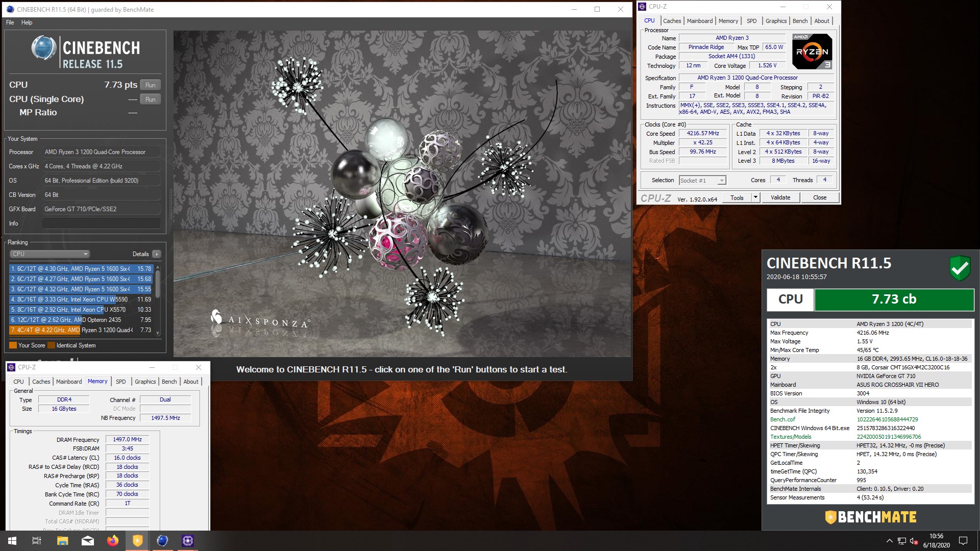The width and height of the screenshot is (980, 551).
Task: Click the panel divider grip handle in Cinebench
Action: pos(170,204)
